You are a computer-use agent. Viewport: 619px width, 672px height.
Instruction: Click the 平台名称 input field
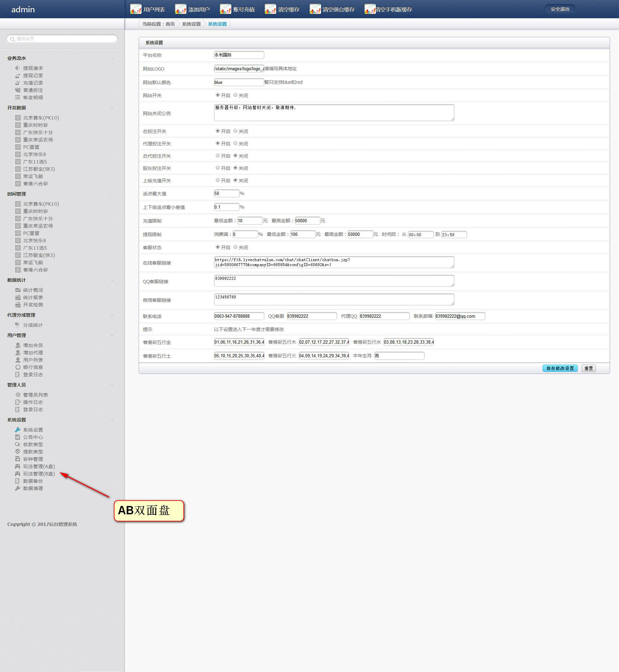(x=239, y=55)
